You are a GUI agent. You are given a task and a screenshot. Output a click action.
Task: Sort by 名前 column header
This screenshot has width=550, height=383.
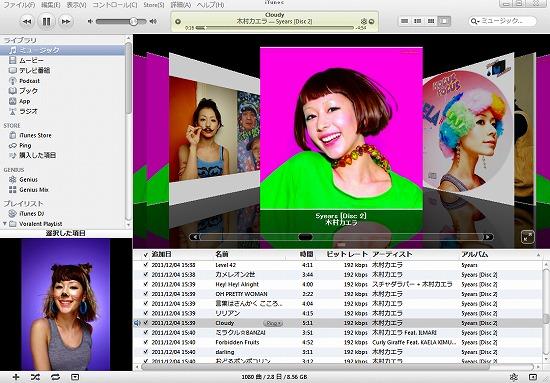click(x=249, y=254)
